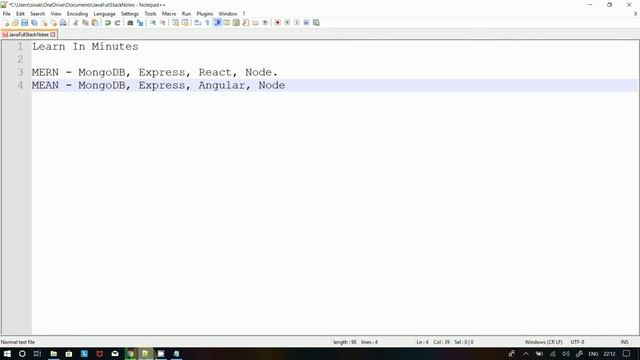
Task: Click the Close document toolbar icon
Action: coord(44,22)
